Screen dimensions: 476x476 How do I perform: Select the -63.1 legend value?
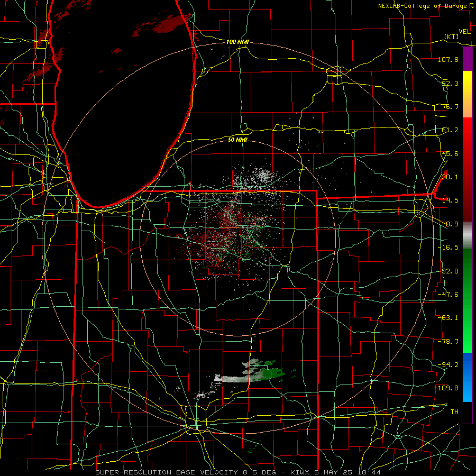(448, 318)
